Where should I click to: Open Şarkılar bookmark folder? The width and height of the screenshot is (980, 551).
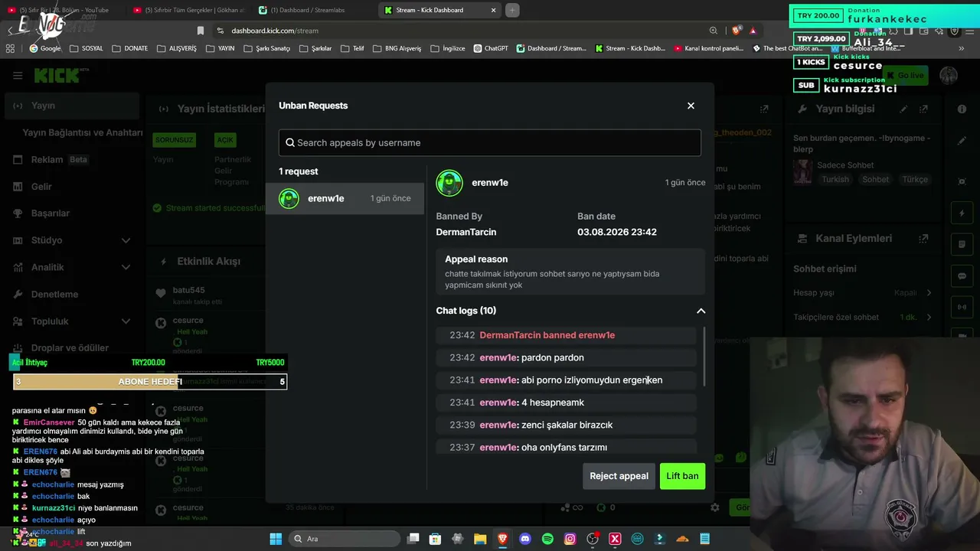315,48
